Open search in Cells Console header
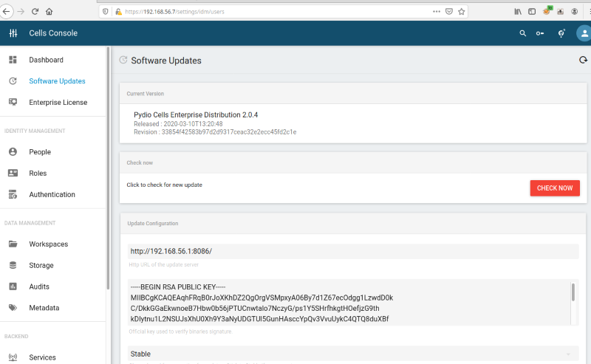 523,33
